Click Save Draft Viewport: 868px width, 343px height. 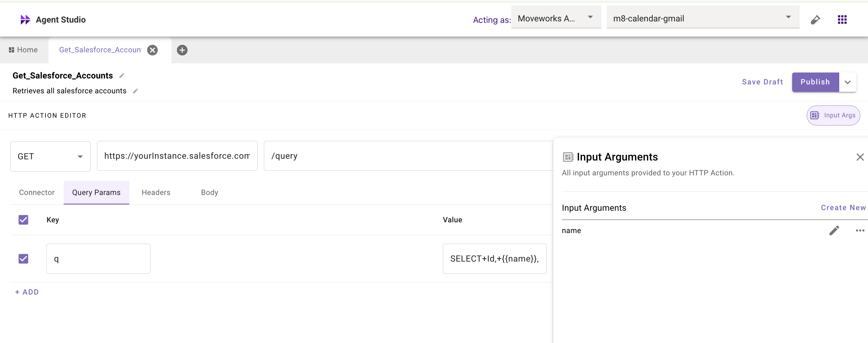[762, 82]
